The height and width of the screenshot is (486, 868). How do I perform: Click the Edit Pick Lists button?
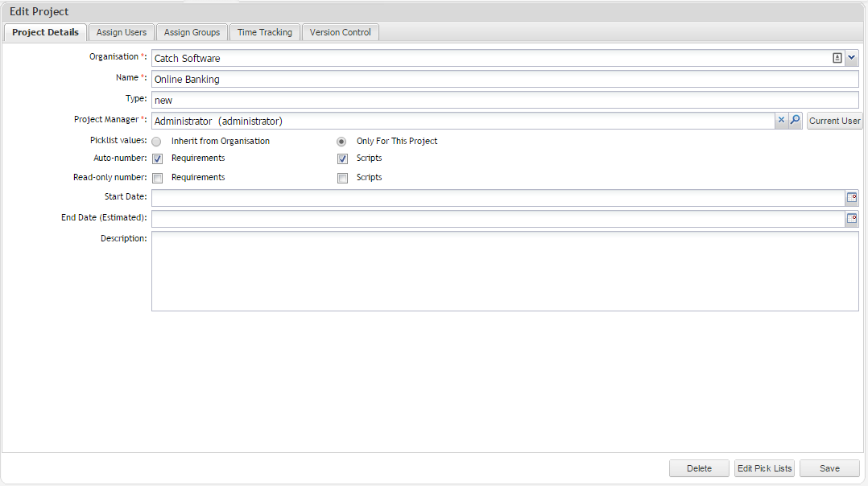[x=764, y=468]
